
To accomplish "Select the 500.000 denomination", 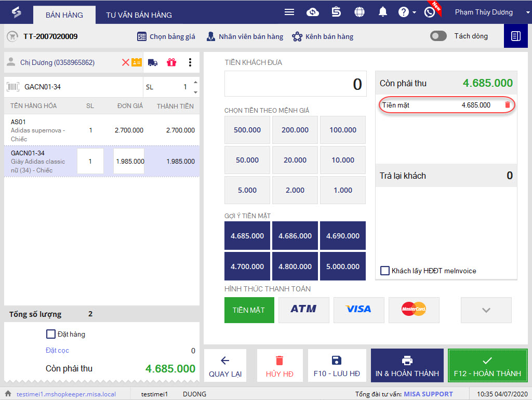I will [x=247, y=130].
